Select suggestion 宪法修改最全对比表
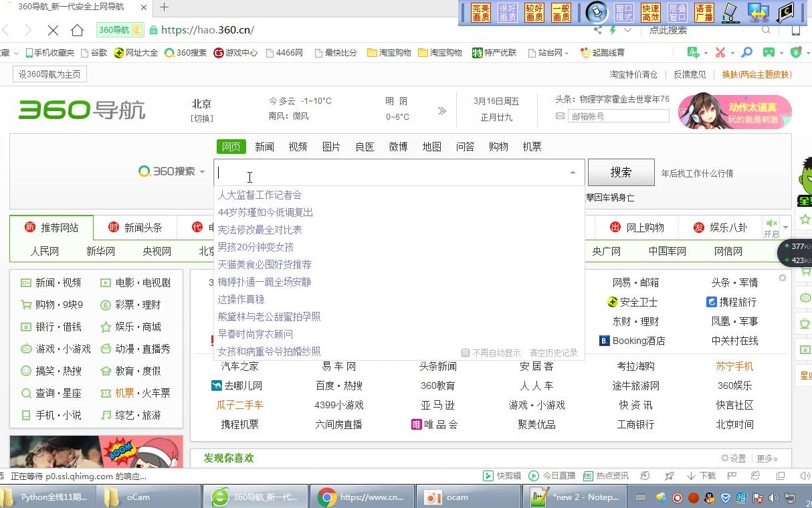Viewport: 812px width, 508px height. coord(260,230)
